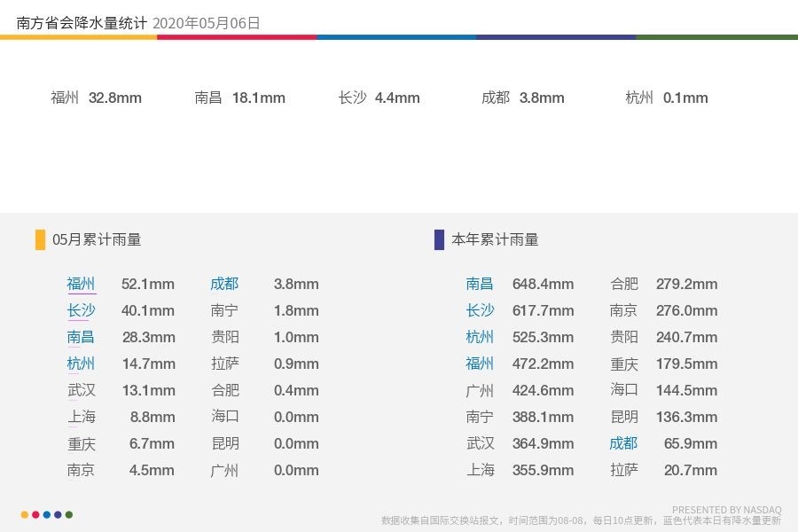Image resolution: width=798 pixels, height=532 pixels.
Task: Select the 179.5mm value
Action: coord(686,364)
